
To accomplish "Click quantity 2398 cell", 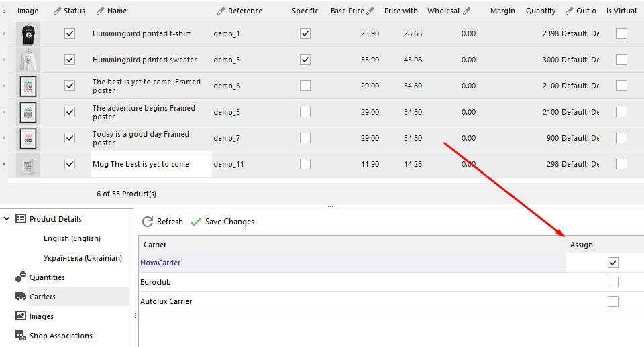I will [x=550, y=33].
